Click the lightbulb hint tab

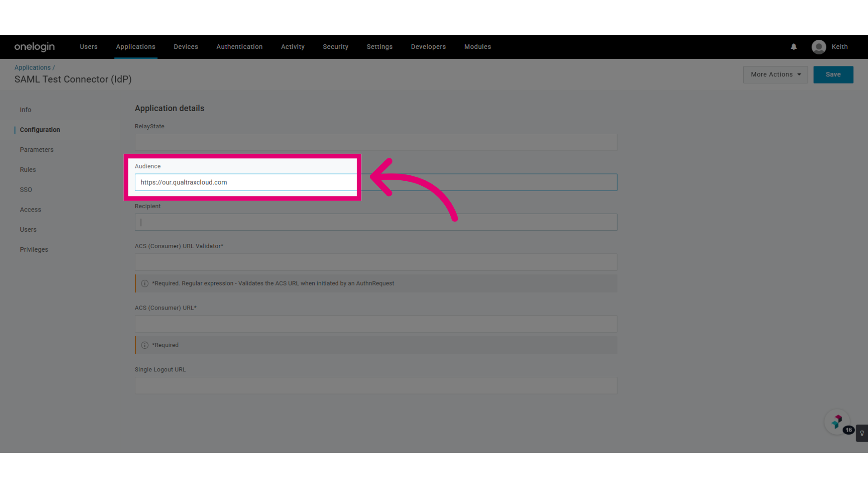(862, 433)
